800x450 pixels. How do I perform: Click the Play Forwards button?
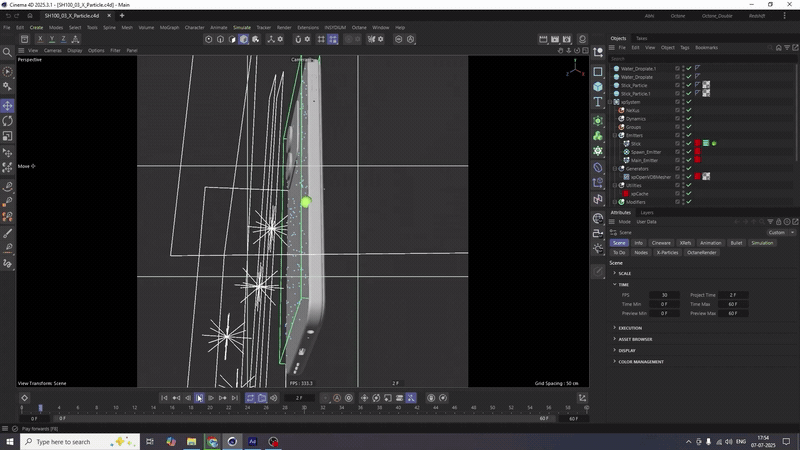[199, 398]
